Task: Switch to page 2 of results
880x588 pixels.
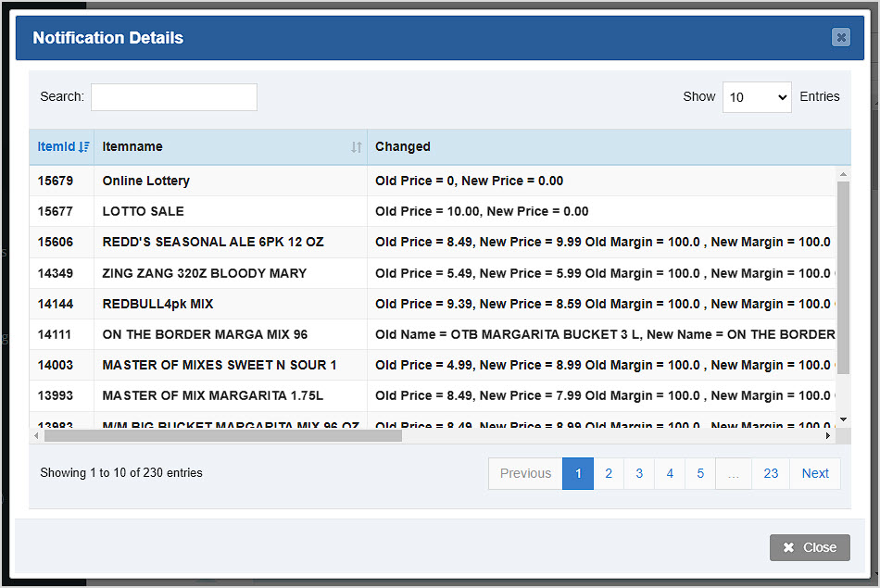Action: (609, 473)
